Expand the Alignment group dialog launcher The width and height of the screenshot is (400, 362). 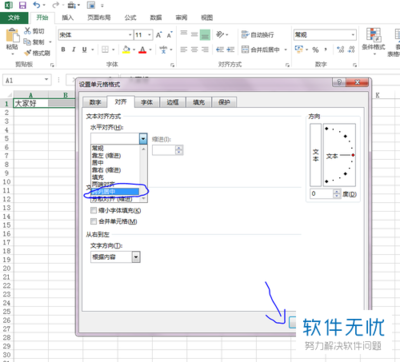287,65
